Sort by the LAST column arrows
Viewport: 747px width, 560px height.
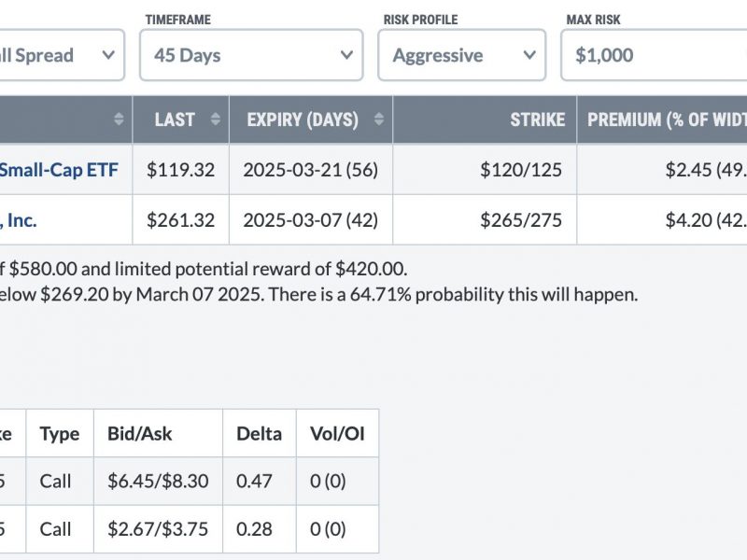tap(216, 119)
